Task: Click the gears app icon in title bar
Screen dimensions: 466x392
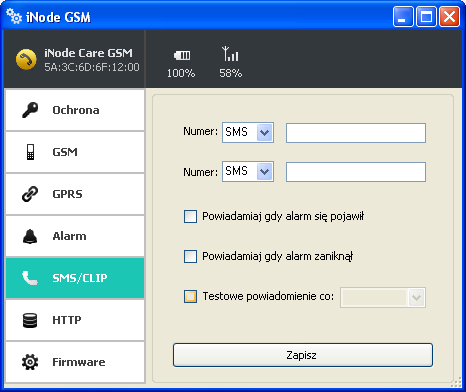Action: [14, 16]
